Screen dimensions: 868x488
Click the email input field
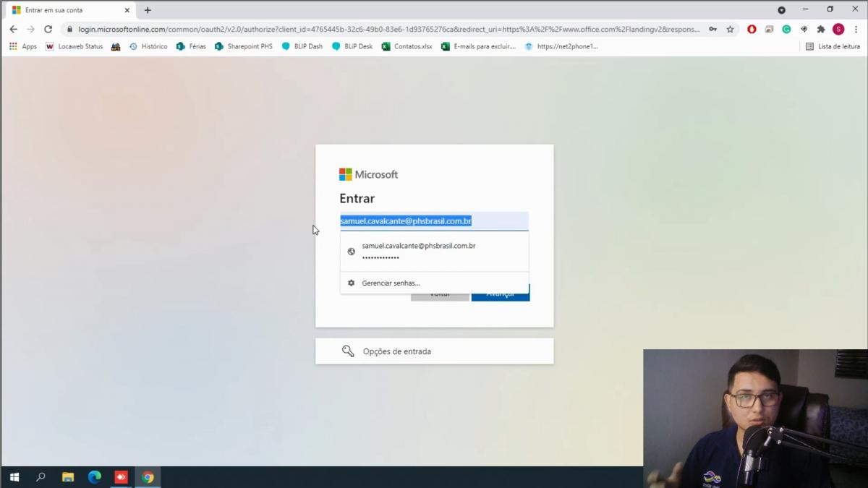click(434, 221)
